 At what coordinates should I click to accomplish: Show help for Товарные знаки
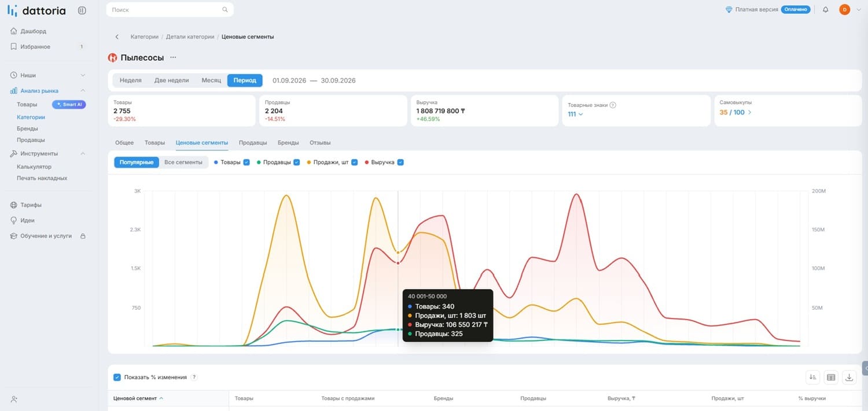(x=613, y=105)
